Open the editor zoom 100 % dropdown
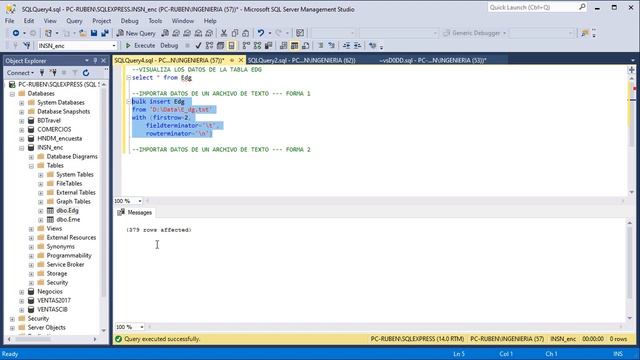Screen dimensions: 640x360 coord(140,201)
